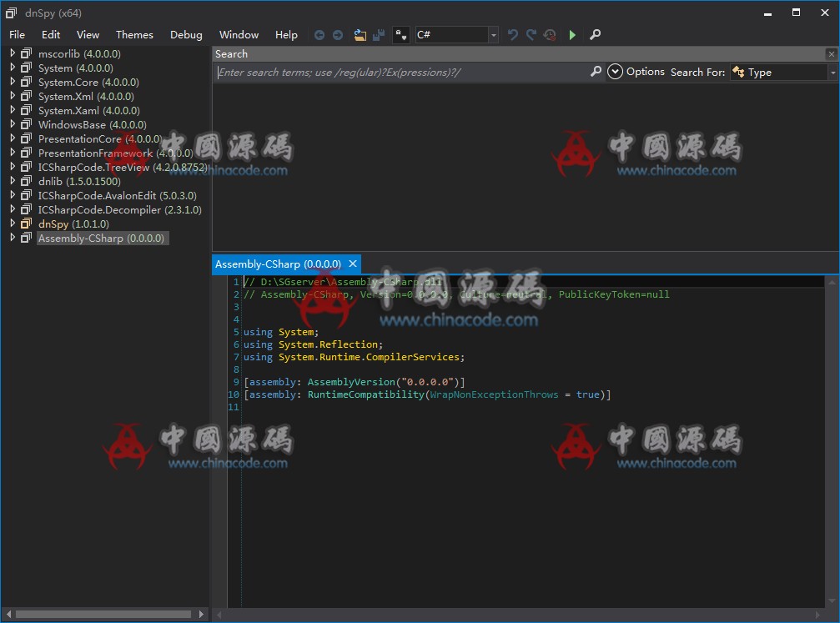
Task: Open the Edit menu
Action: coord(51,35)
